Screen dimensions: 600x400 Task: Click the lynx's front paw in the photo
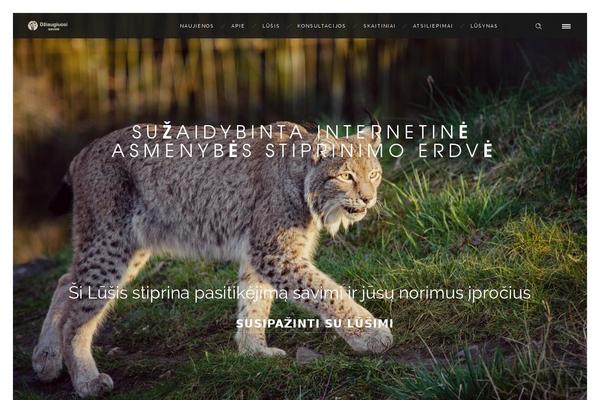369,339
